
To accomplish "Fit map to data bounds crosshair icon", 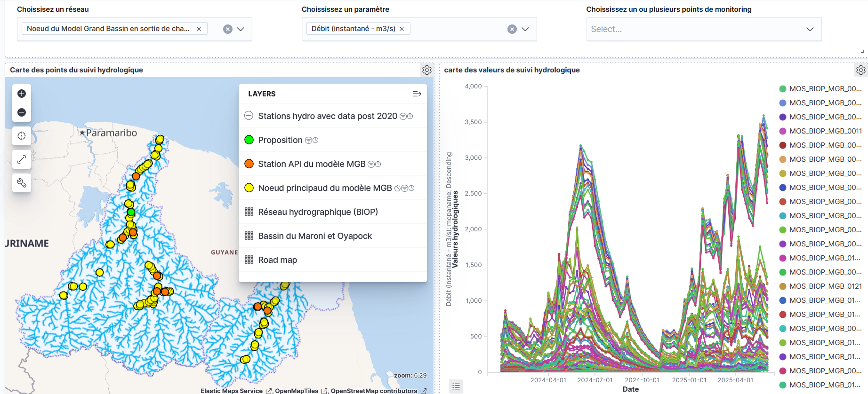I will [x=22, y=136].
